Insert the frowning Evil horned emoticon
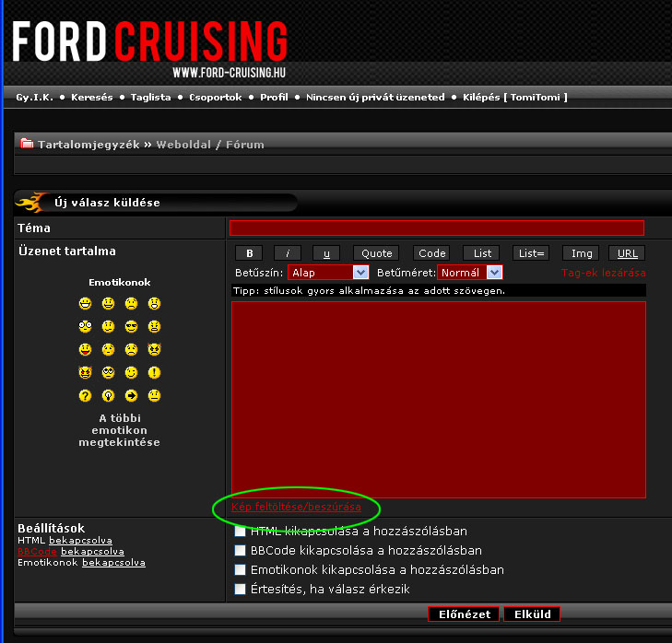The height and width of the screenshot is (643, 672). [x=154, y=349]
